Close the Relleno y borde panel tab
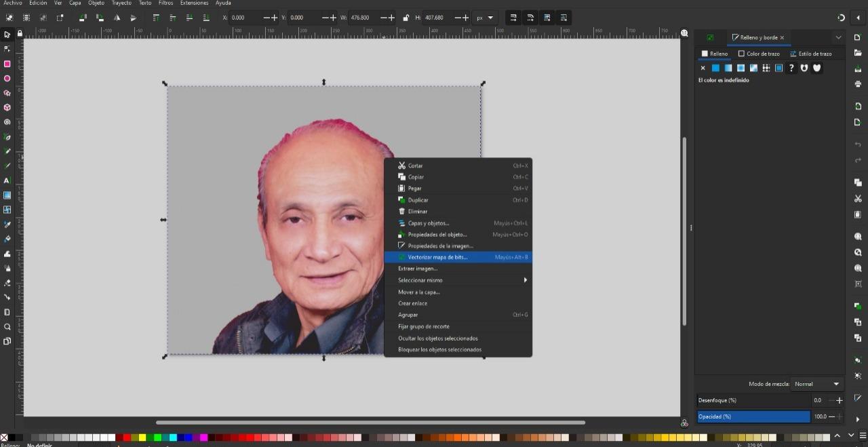868x447 pixels. point(782,38)
